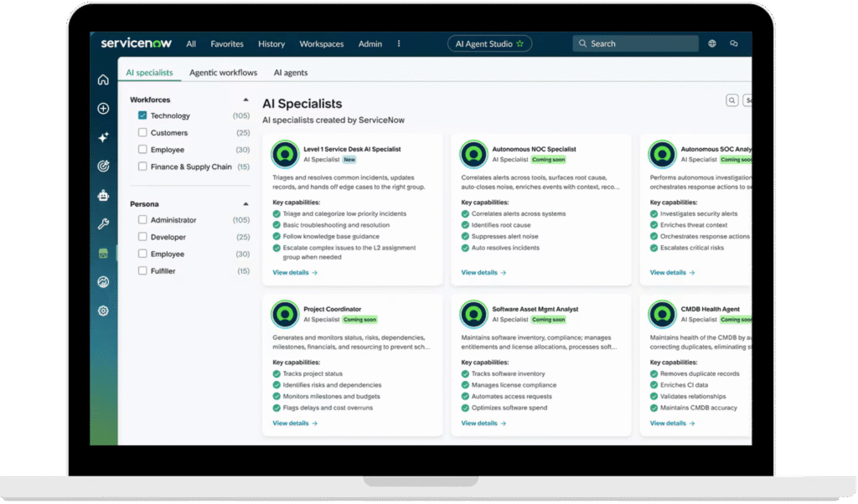Screen dimensions: 858x504
Task: Open the AI sparkle icon in sidebar
Action: pos(103,137)
